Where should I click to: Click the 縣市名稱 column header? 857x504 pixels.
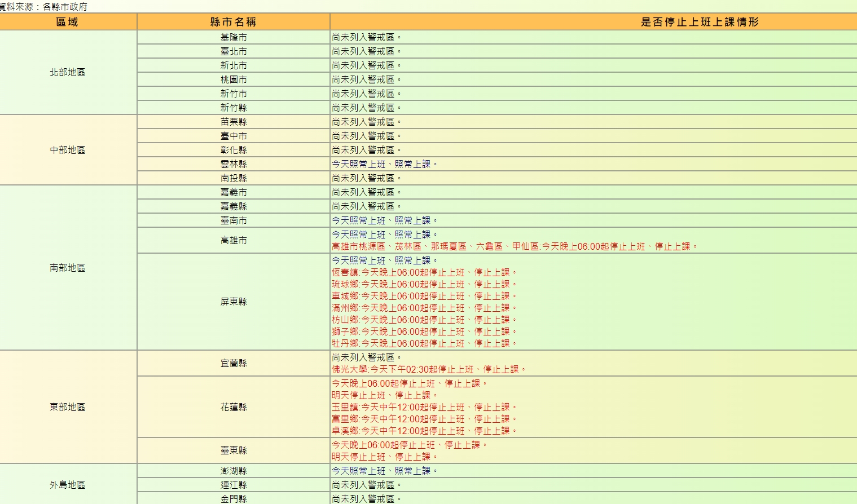(x=233, y=22)
